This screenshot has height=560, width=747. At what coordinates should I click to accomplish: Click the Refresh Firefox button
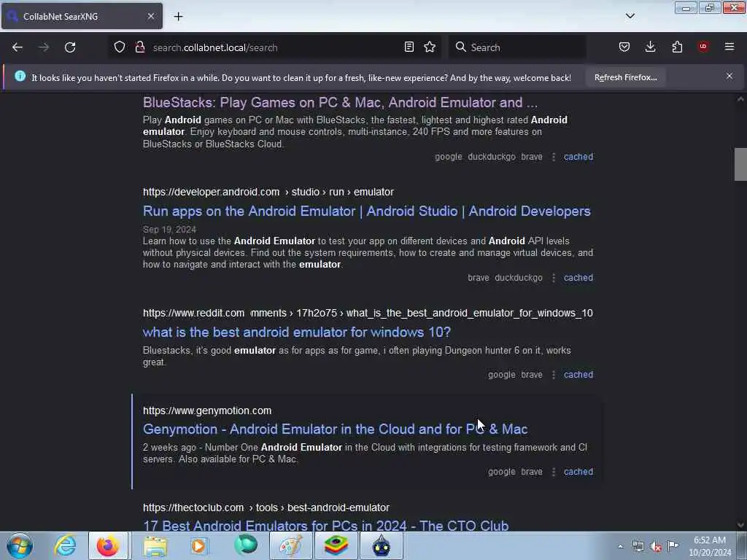tap(625, 77)
